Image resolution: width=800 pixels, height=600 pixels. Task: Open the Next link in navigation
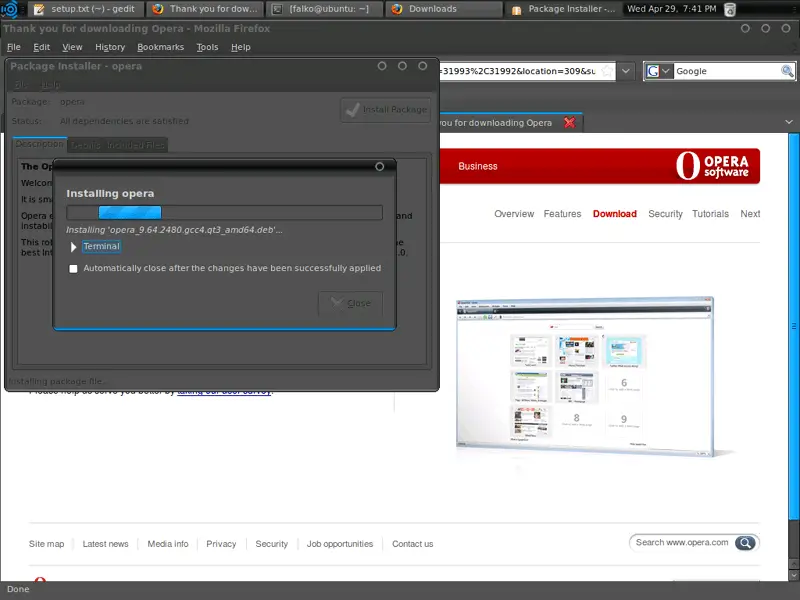[x=750, y=214]
